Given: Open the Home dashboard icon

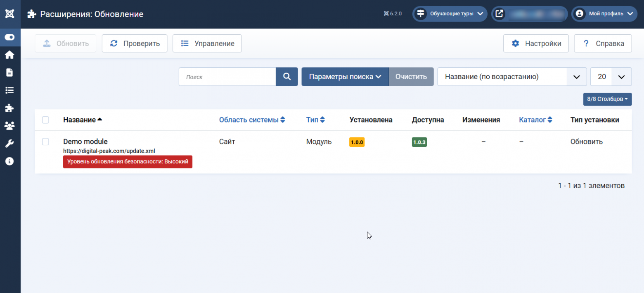Looking at the screenshot, I should pos(10,55).
